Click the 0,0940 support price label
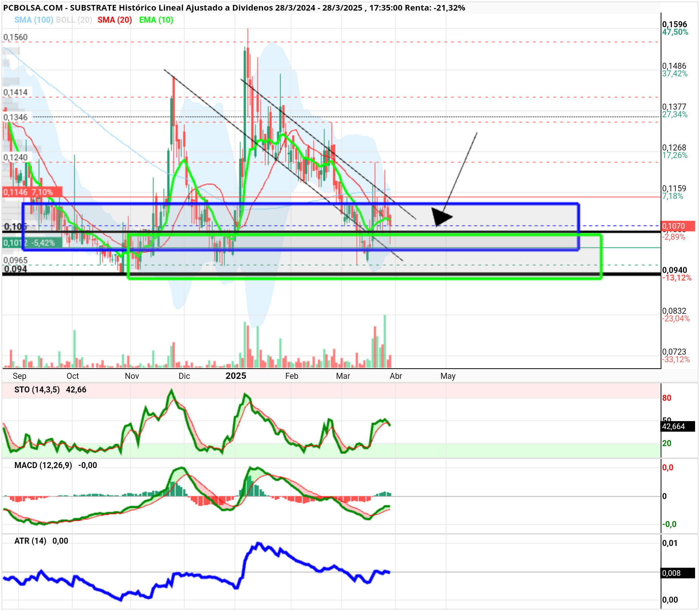 [675, 270]
